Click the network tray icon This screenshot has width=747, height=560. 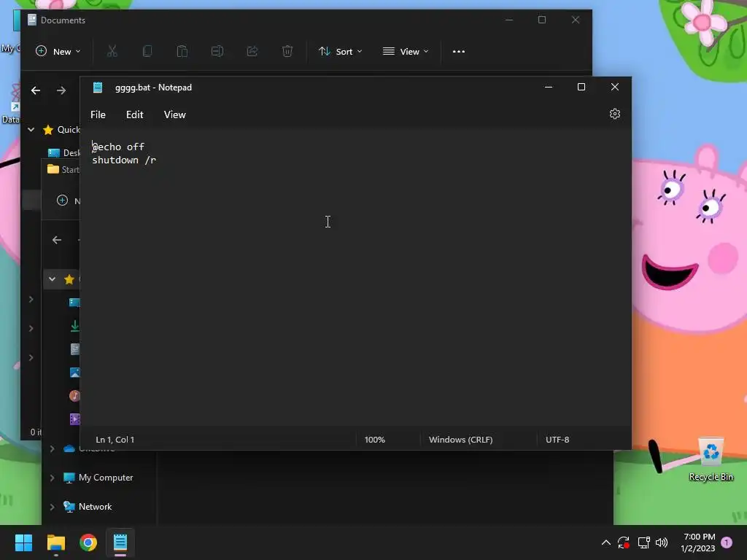[643, 542]
